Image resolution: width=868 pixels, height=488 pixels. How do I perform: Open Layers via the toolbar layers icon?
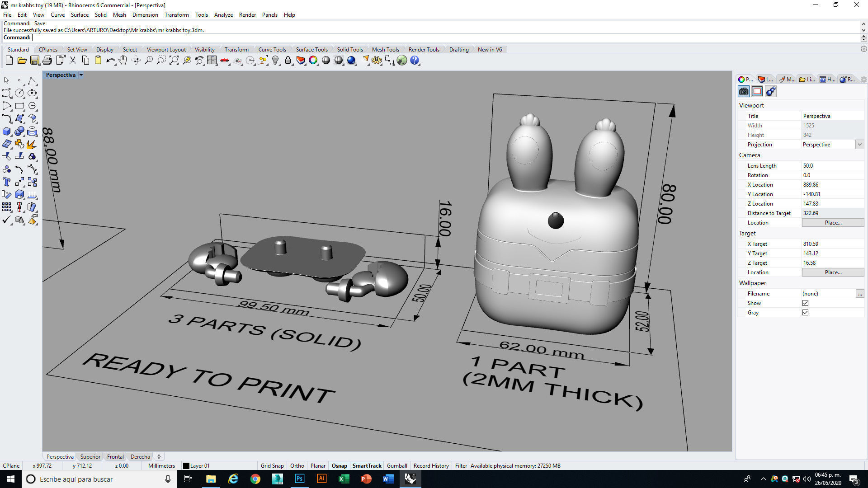[x=301, y=60]
